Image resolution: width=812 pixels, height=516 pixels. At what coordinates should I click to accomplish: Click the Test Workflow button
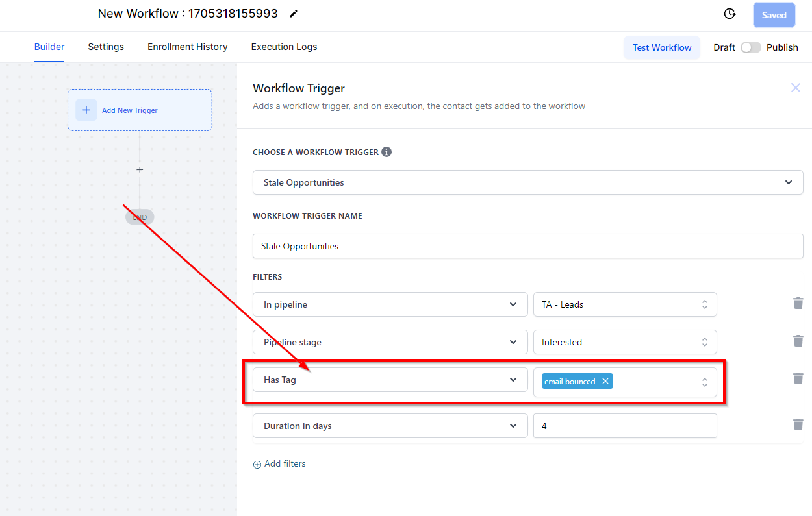tap(661, 47)
